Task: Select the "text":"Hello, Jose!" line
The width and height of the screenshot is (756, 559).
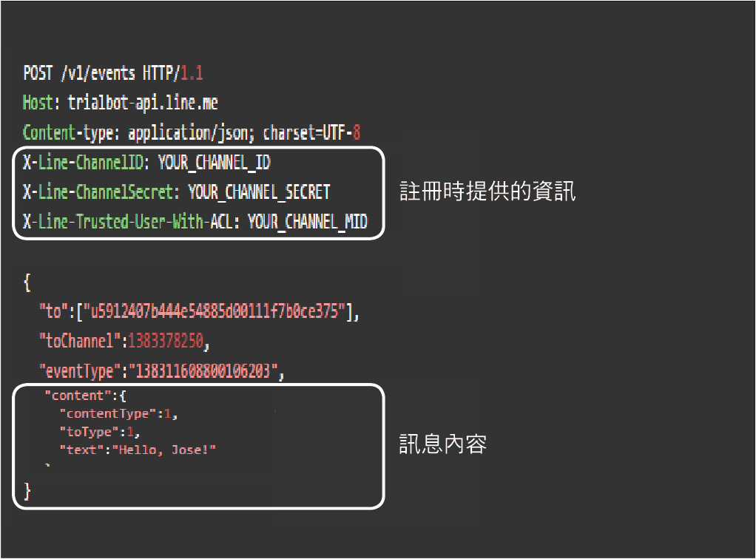Action: click(x=138, y=450)
